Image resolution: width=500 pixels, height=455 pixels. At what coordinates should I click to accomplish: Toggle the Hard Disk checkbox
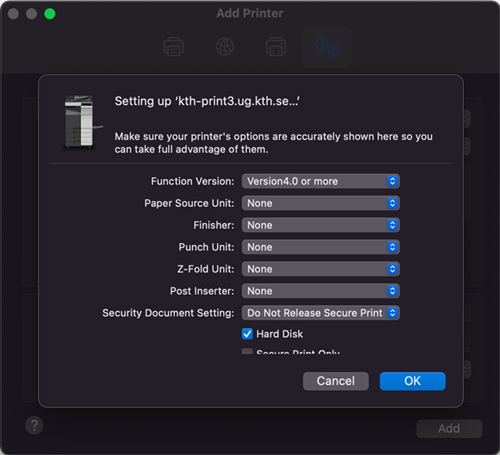247,334
